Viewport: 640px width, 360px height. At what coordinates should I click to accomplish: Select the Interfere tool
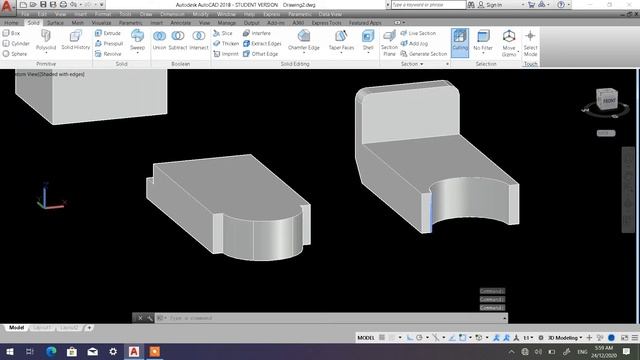point(257,33)
